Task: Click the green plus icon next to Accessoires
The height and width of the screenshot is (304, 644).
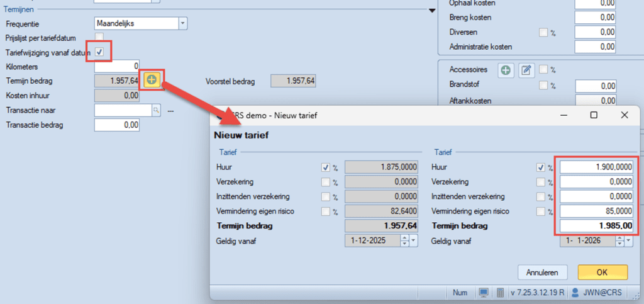Action: (506, 70)
